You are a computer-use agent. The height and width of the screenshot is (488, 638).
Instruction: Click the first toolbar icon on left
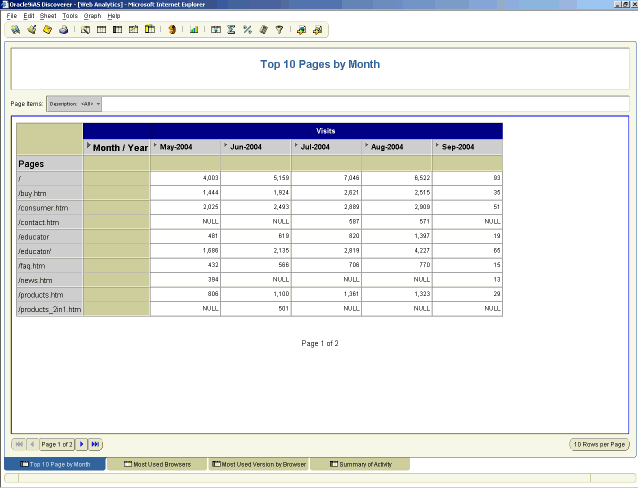point(15,30)
